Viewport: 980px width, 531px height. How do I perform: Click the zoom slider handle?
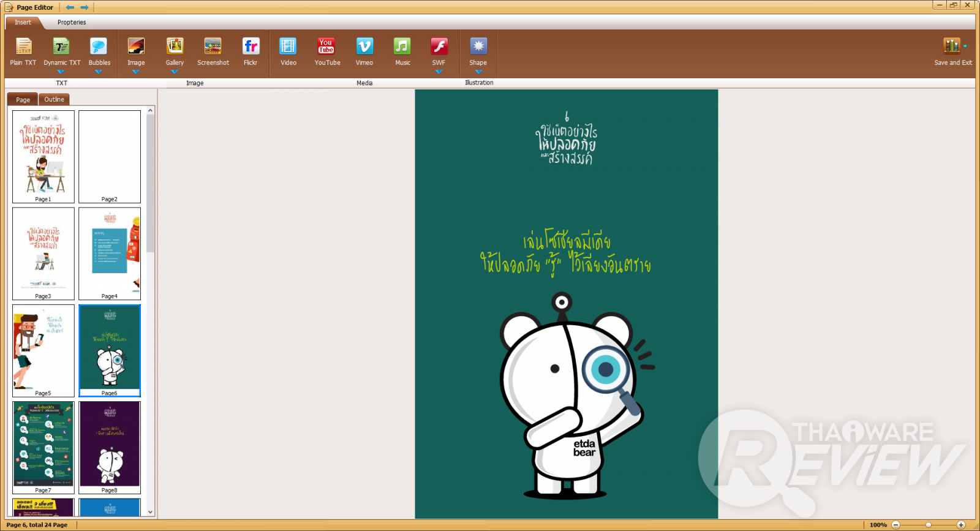(929, 525)
